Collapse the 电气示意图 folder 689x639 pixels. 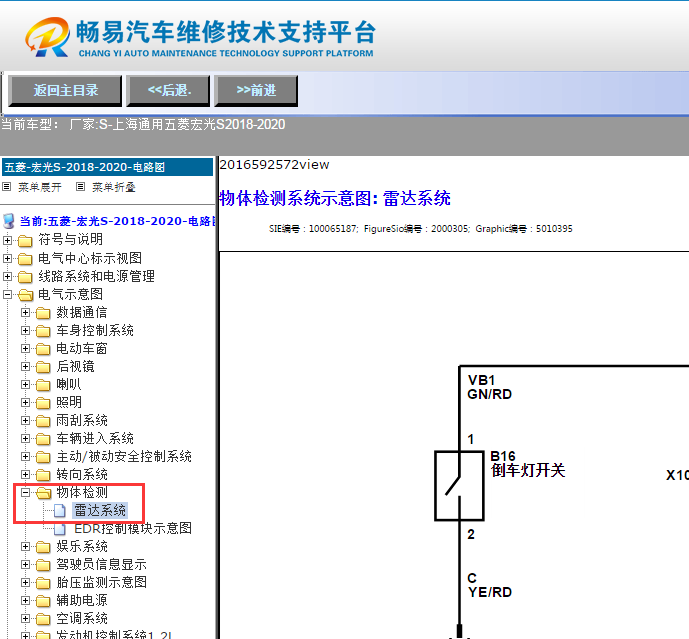[7, 294]
